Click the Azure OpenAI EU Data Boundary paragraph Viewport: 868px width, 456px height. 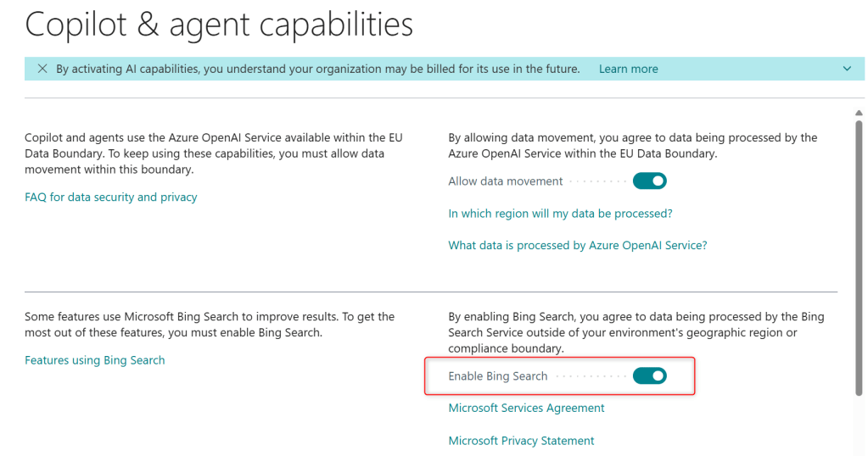204,153
